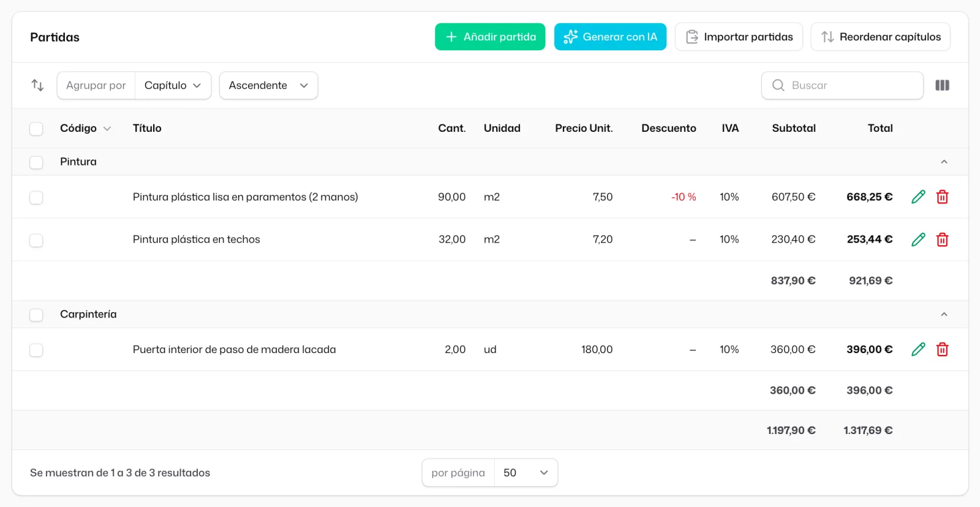Image resolution: width=980 pixels, height=507 pixels.
Task: Click the 253,44 € total cell
Action: [869, 239]
